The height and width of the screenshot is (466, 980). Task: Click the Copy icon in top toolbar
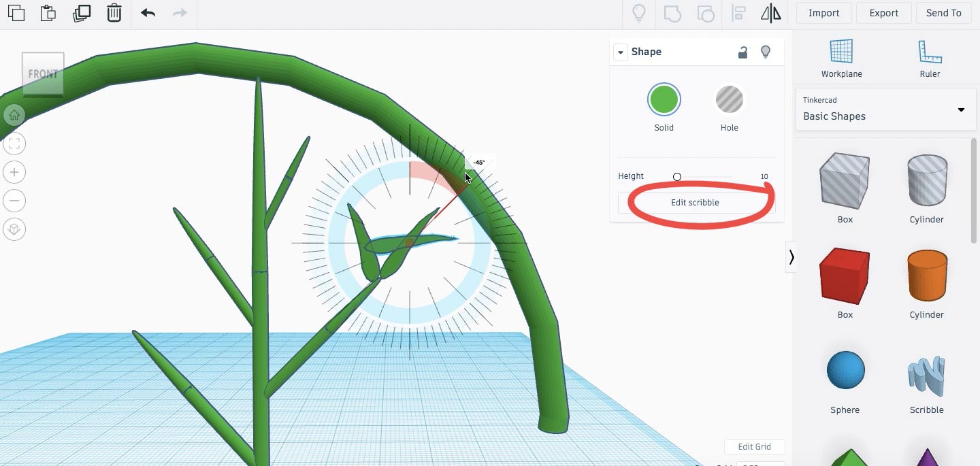(x=16, y=13)
